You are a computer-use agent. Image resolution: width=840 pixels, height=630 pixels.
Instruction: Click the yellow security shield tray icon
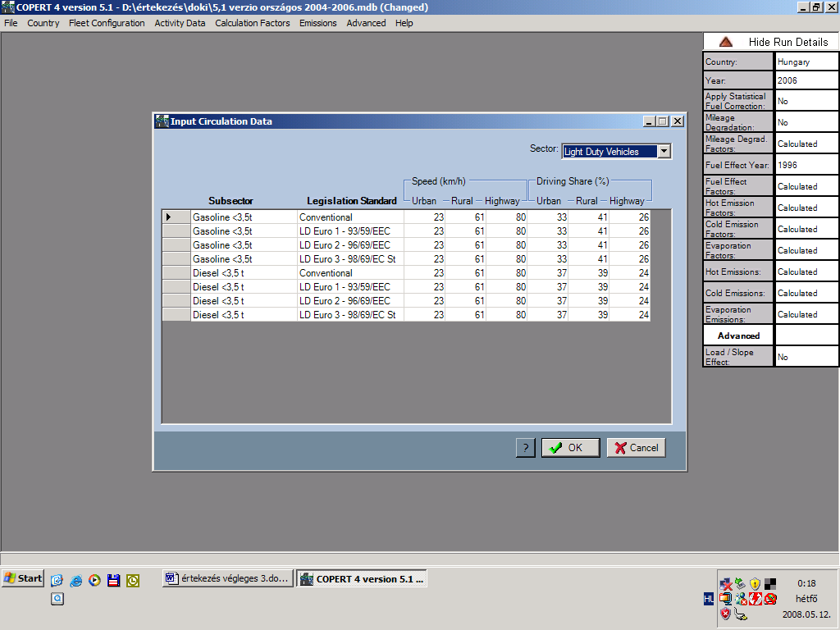click(x=755, y=583)
